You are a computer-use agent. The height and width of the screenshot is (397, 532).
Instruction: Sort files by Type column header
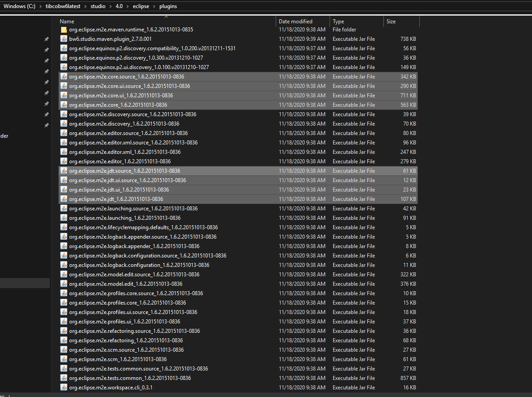click(x=338, y=22)
